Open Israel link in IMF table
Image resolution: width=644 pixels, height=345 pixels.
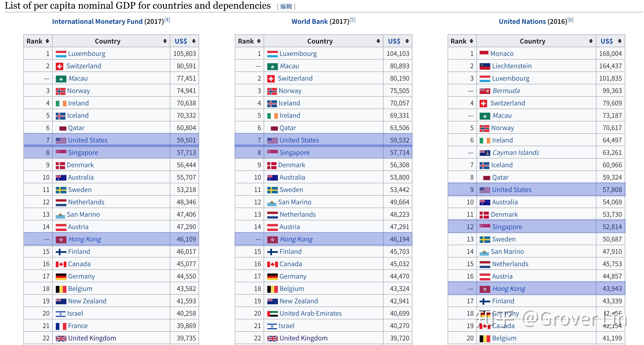pyautogui.click(x=75, y=313)
